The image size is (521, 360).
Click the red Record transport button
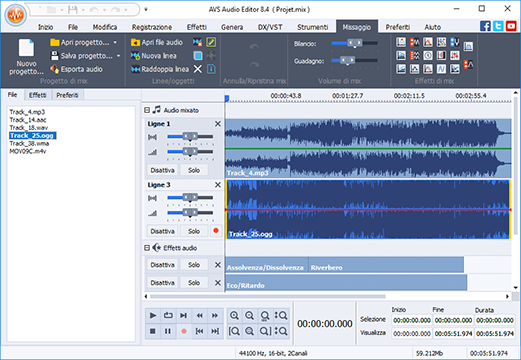tap(184, 331)
